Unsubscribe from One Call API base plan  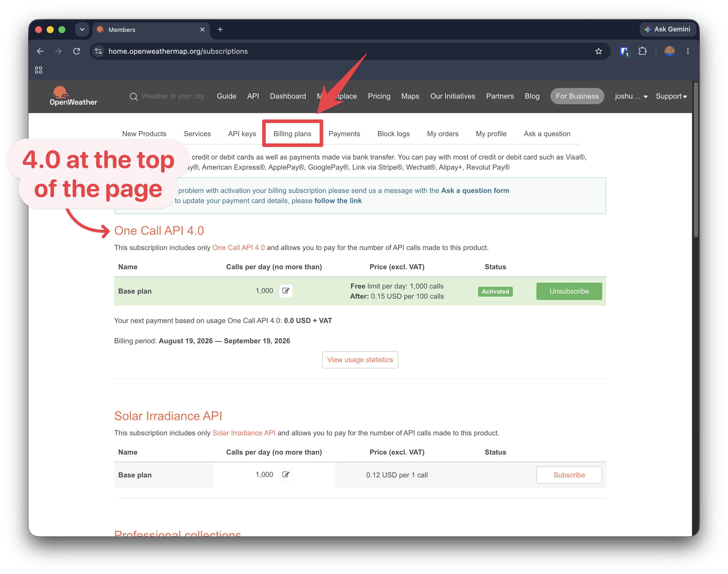pyautogui.click(x=569, y=291)
